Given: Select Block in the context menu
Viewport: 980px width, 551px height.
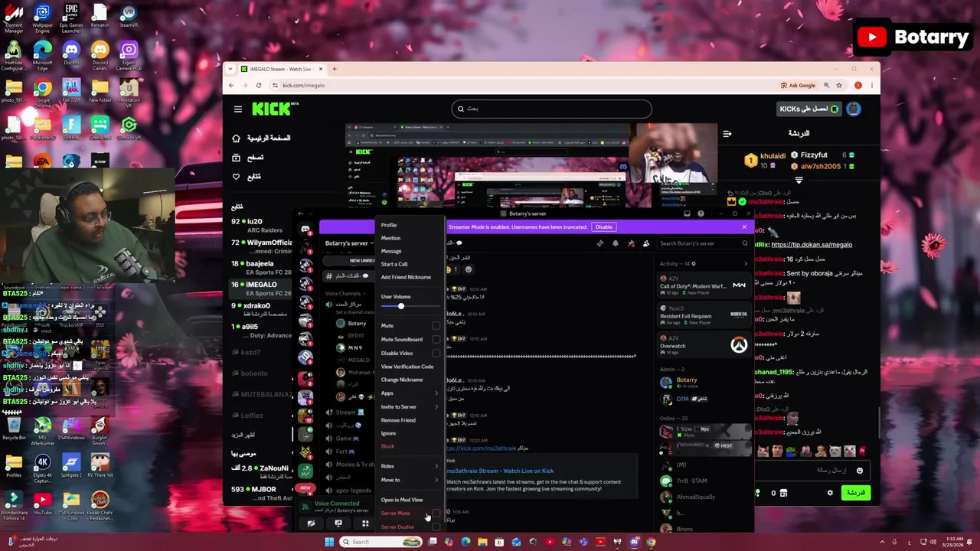Looking at the screenshot, I should (x=387, y=446).
